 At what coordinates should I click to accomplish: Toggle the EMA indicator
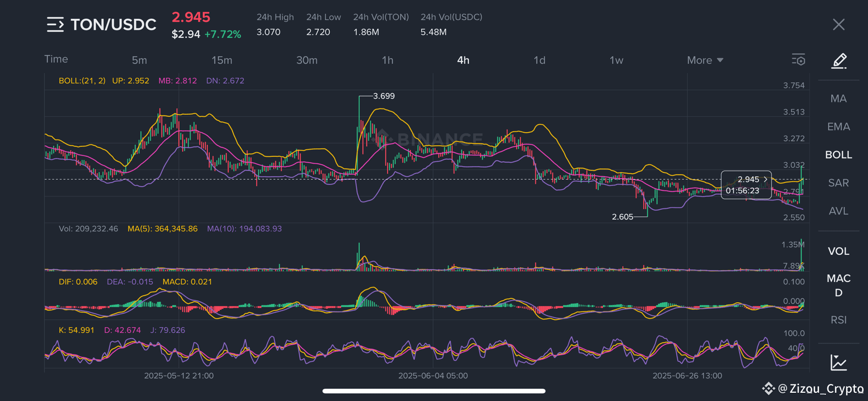[838, 127]
